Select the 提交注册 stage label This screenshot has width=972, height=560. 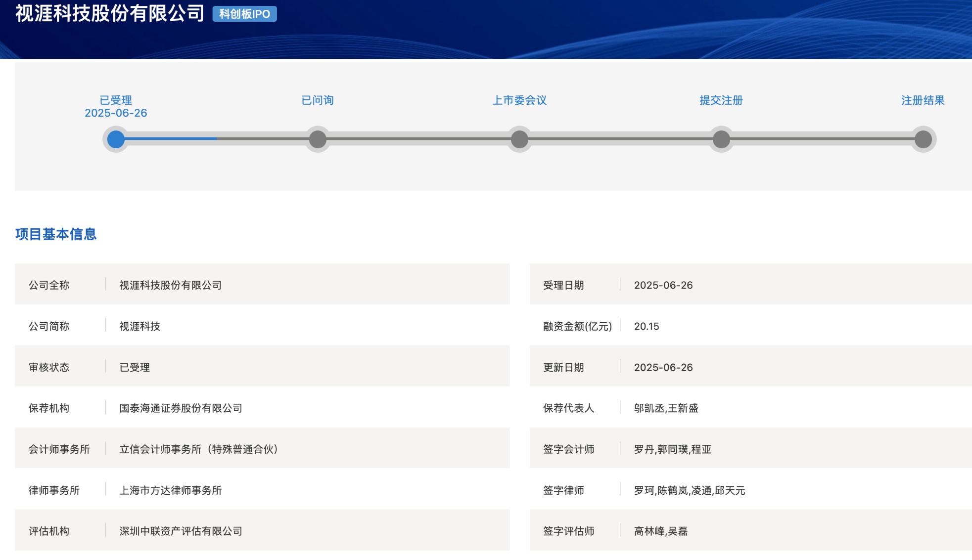click(721, 100)
